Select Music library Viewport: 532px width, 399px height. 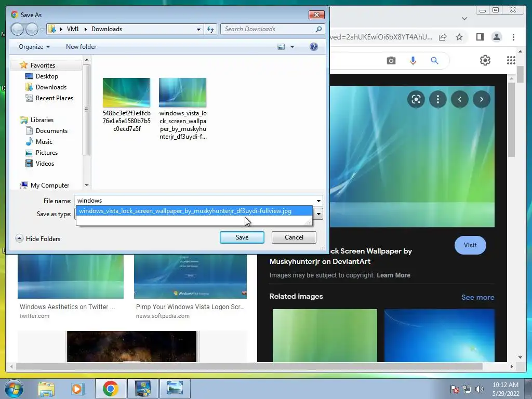point(44,141)
